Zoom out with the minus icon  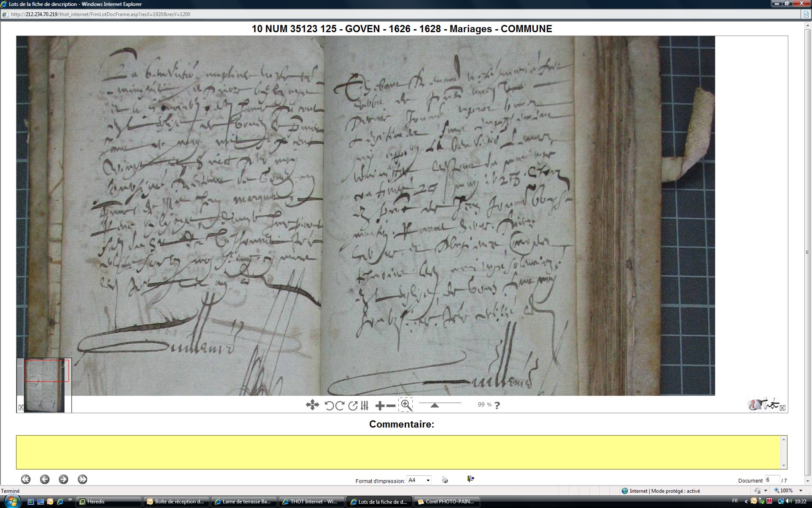tap(391, 406)
